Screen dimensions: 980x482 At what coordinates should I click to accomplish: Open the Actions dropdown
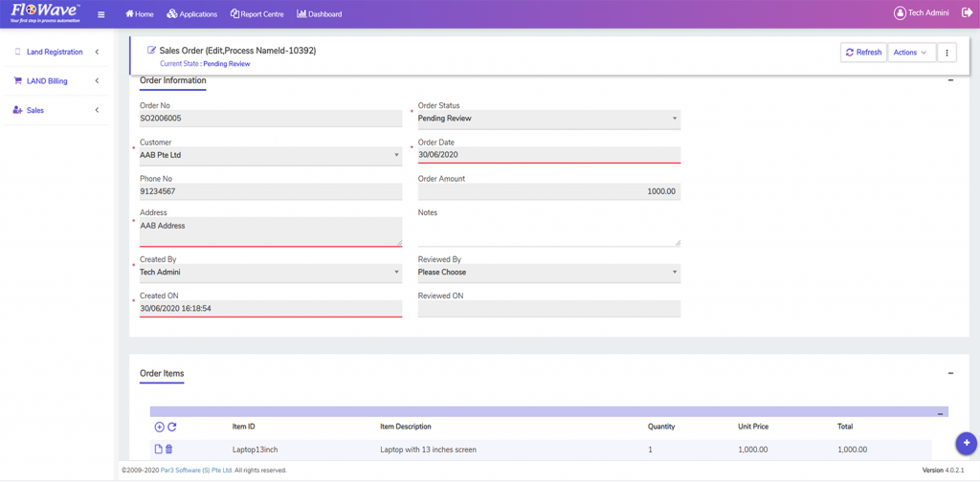(911, 53)
